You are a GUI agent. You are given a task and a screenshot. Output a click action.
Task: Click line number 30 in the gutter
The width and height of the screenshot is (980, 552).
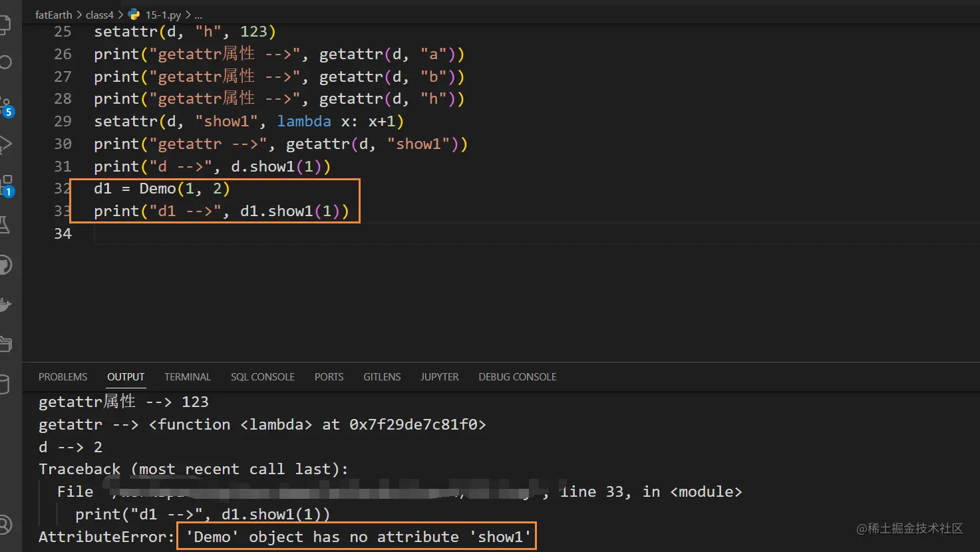click(x=63, y=144)
